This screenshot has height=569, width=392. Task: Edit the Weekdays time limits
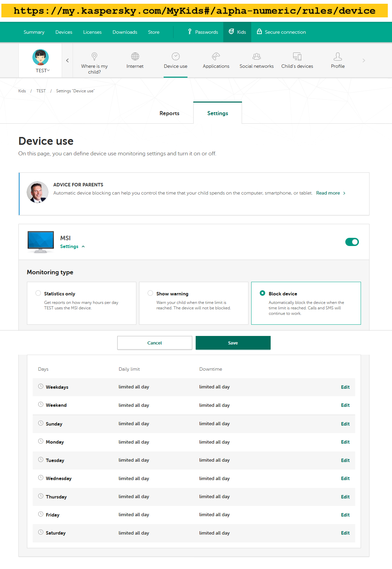(345, 387)
